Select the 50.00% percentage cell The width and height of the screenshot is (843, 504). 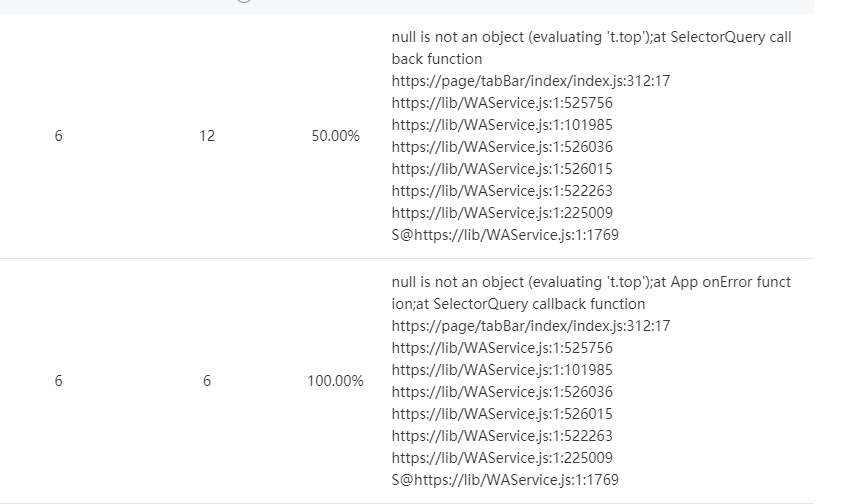[x=335, y=136]
